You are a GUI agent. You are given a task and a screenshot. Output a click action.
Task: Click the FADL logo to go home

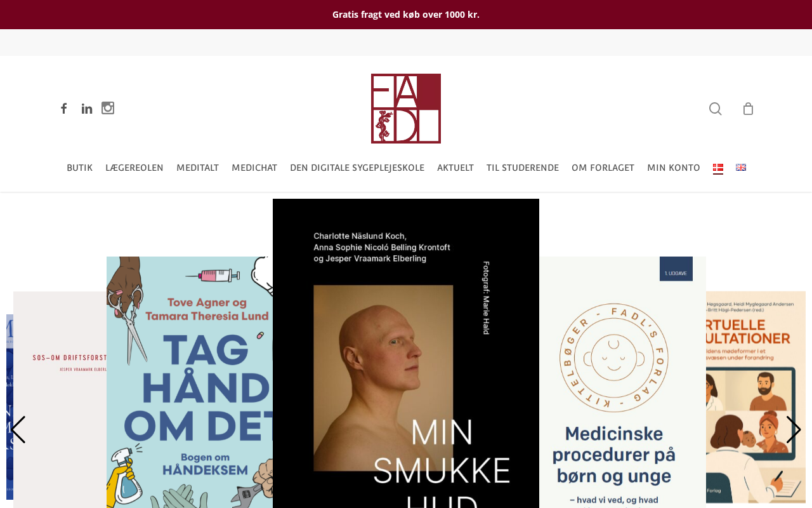point(406,109)
